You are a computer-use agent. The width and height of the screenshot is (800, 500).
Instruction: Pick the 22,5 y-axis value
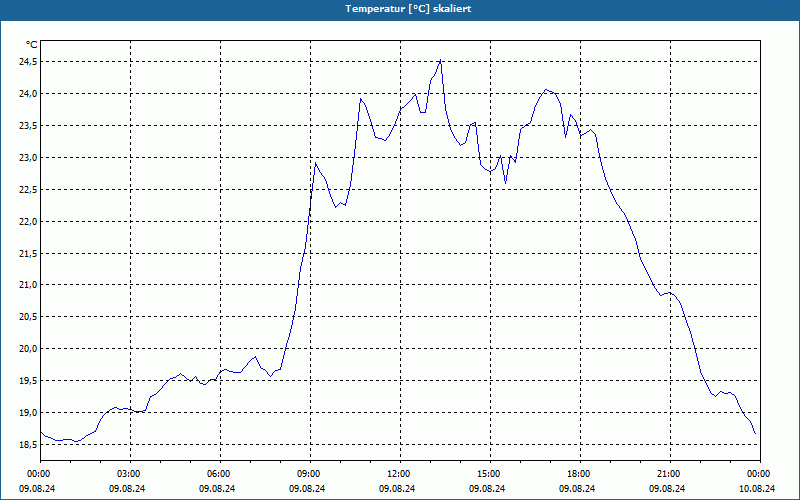pos(28,190)
